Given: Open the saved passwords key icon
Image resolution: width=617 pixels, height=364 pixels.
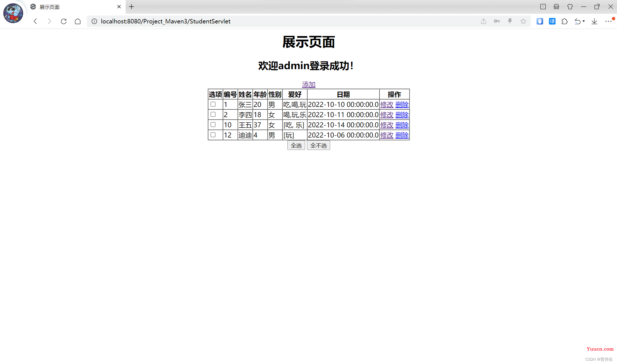Looking at the screenshot, I should click(497, 21).
